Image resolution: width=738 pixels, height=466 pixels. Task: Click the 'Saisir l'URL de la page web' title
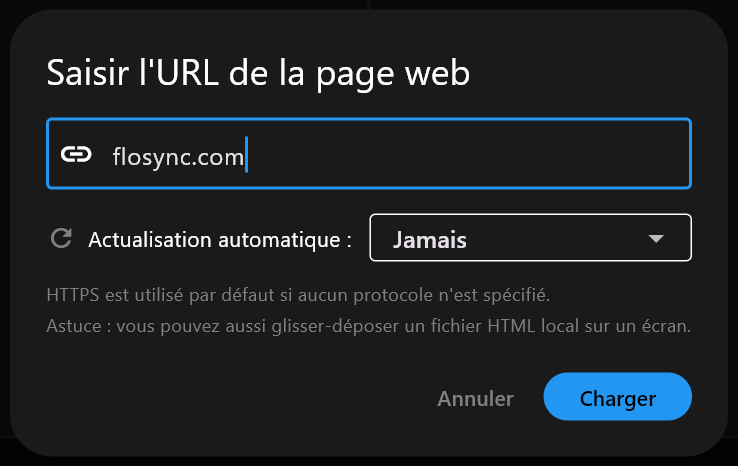(x=258, y=74)
